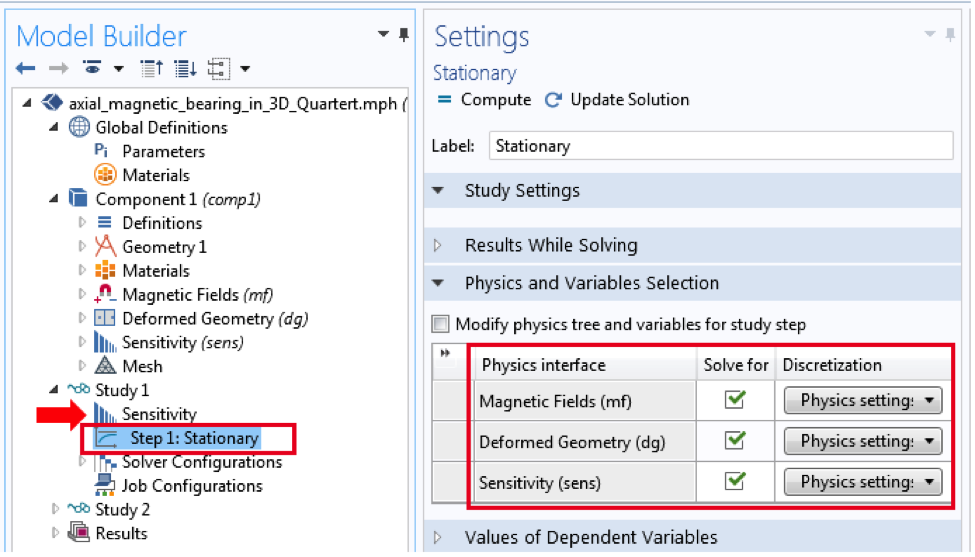Click the Magnetic Fields magnet icon
This screenshot has width=975, height=557.
click(104, 293)
